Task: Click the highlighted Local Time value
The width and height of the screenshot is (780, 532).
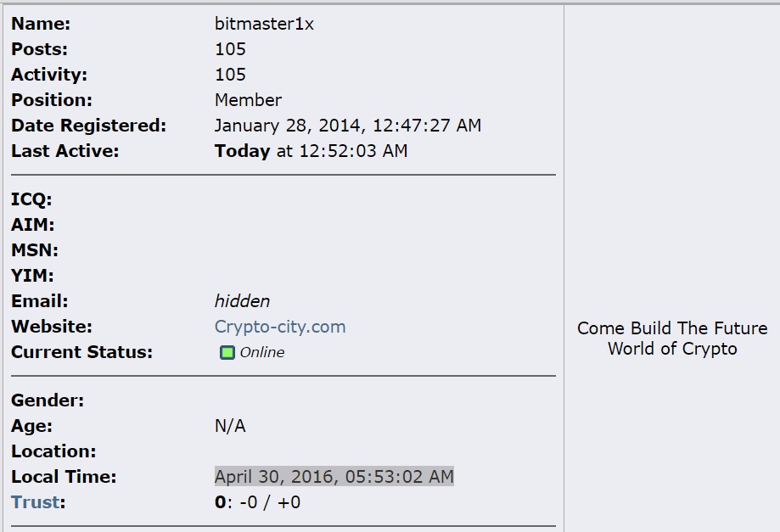Action: (334, 476)
